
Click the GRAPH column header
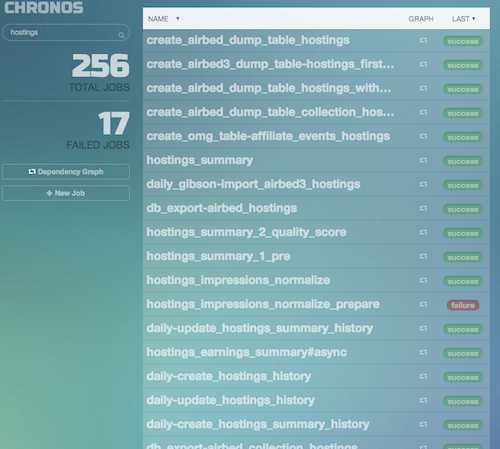click(421, 19)
